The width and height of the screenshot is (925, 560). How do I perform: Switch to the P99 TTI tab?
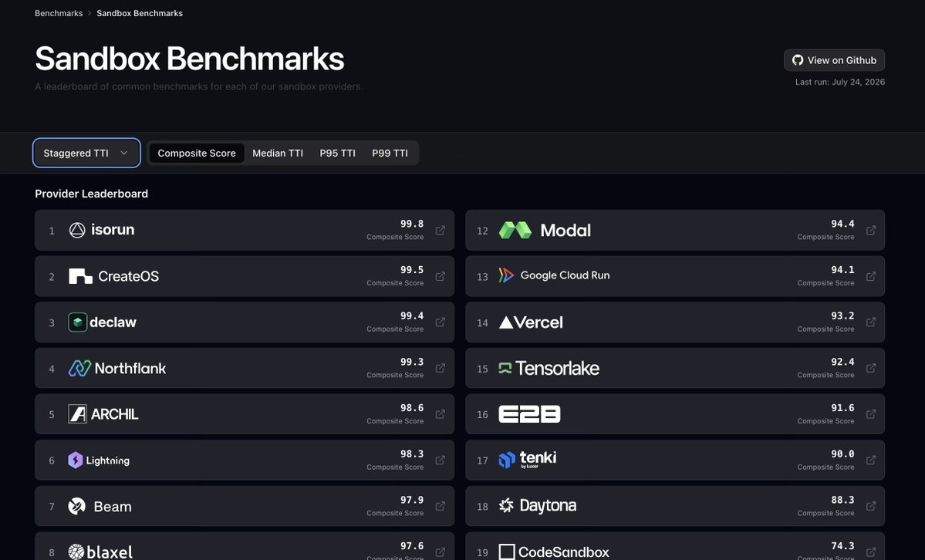[390, 153]
